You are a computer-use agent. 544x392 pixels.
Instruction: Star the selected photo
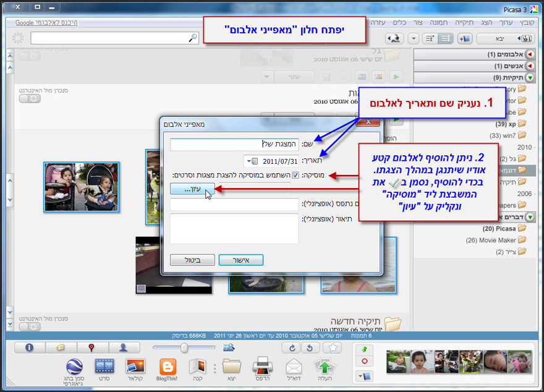point(333,347)
